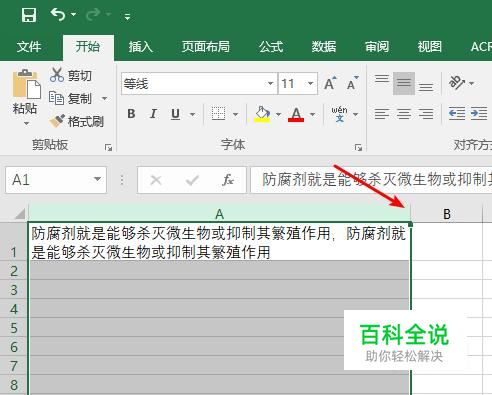Open the 剪贴板 clipboard dialog launcher
Screen dimensions: 492x395
108,147
